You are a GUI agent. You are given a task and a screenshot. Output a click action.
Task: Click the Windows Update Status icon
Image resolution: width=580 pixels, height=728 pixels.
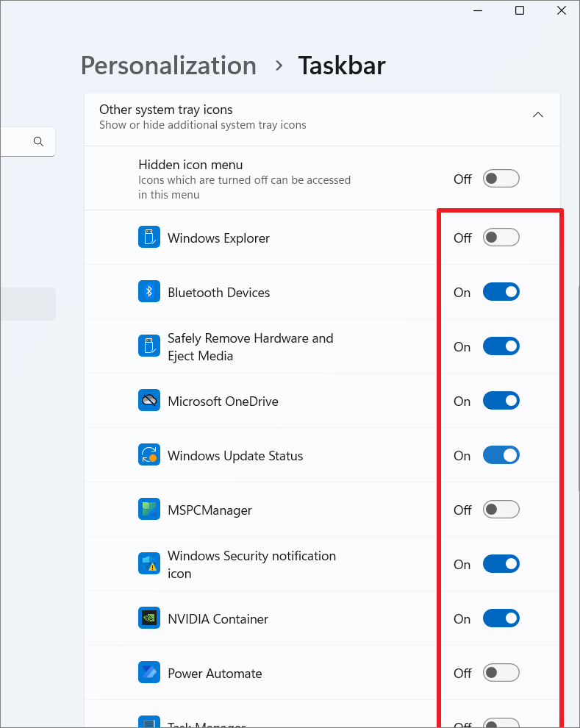point(149,455)
